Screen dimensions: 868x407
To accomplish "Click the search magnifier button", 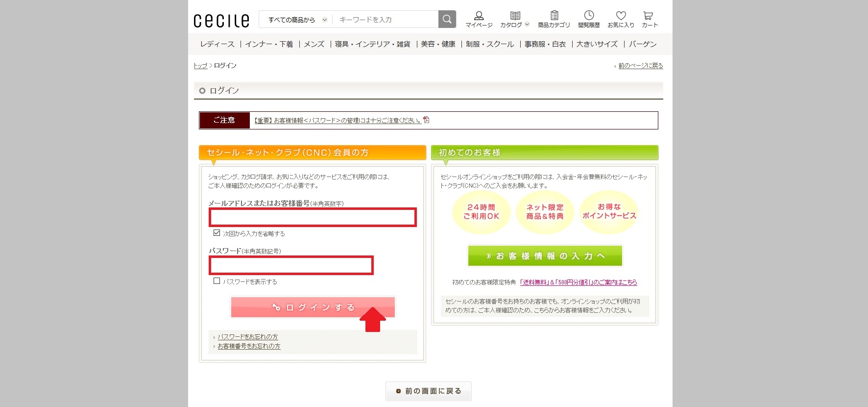I will 447,19.
